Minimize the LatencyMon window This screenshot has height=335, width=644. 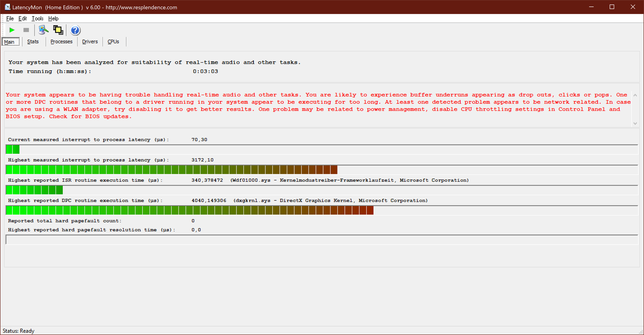(591, 7)
